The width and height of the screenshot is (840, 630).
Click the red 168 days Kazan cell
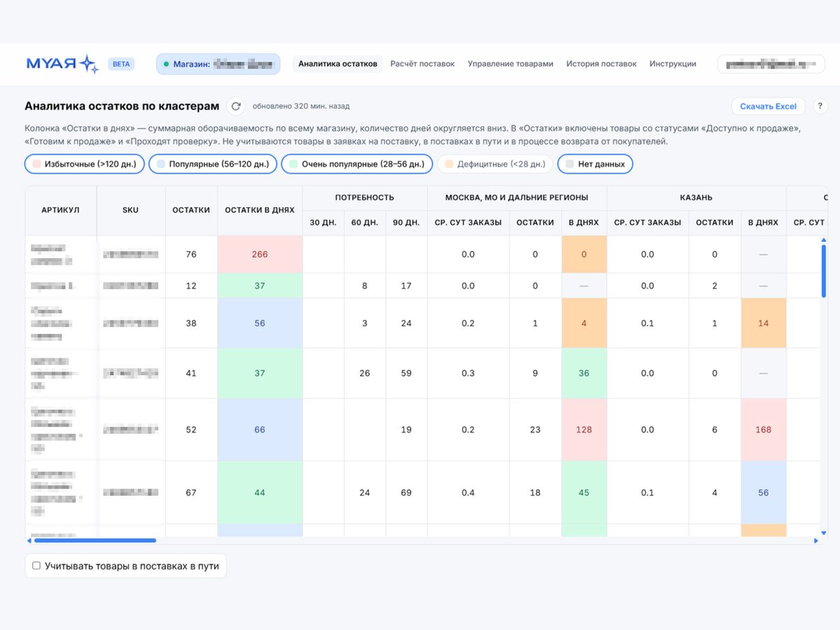click(x=763, y=430)
